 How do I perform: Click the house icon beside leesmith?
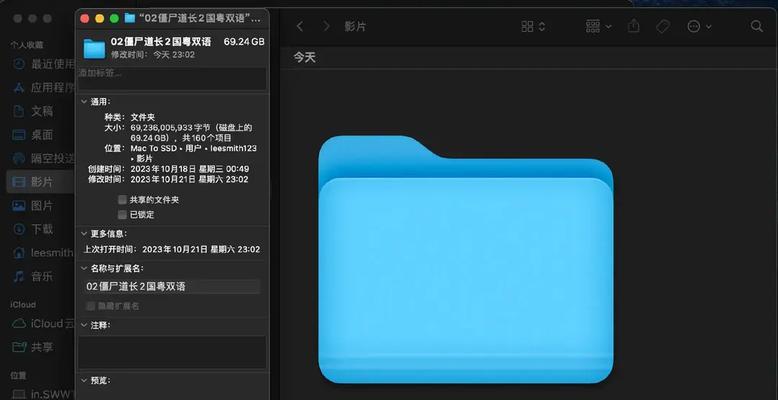coord(19,253)
